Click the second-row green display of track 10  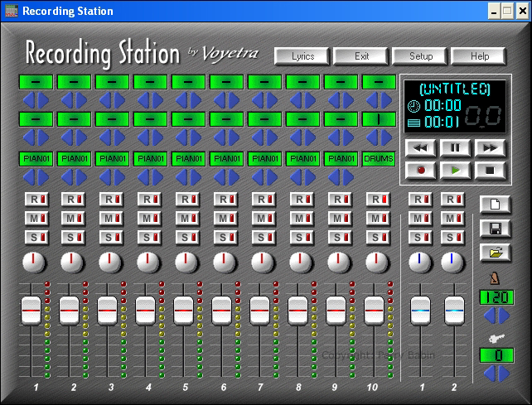pyautogui.click(x=379, y=119)
